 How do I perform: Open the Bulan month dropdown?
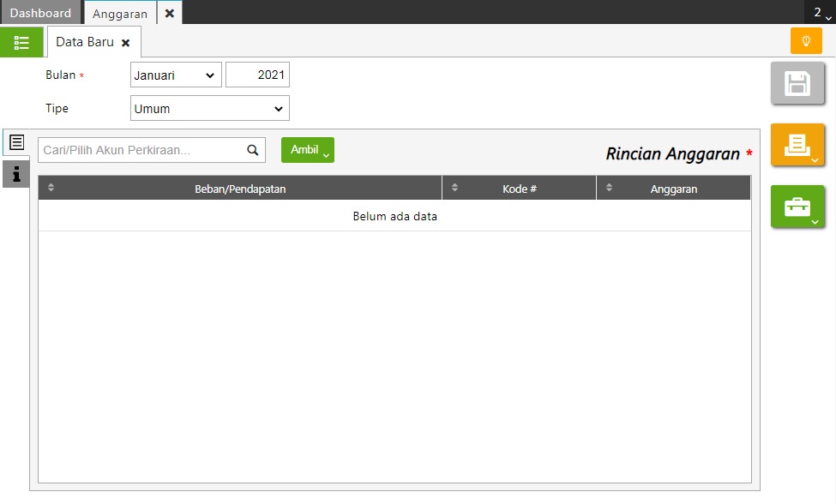[176, 75]
